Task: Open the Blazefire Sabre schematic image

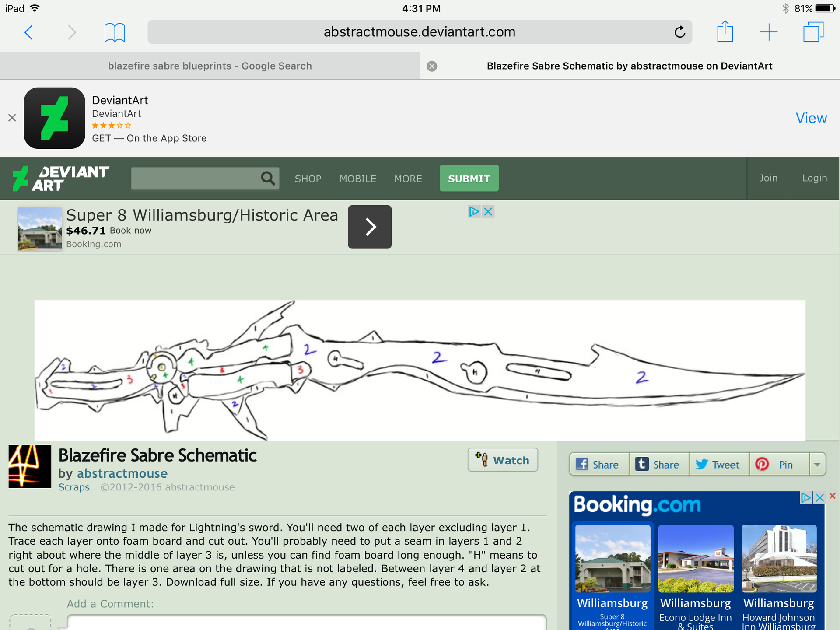Action: click(420, 370)
